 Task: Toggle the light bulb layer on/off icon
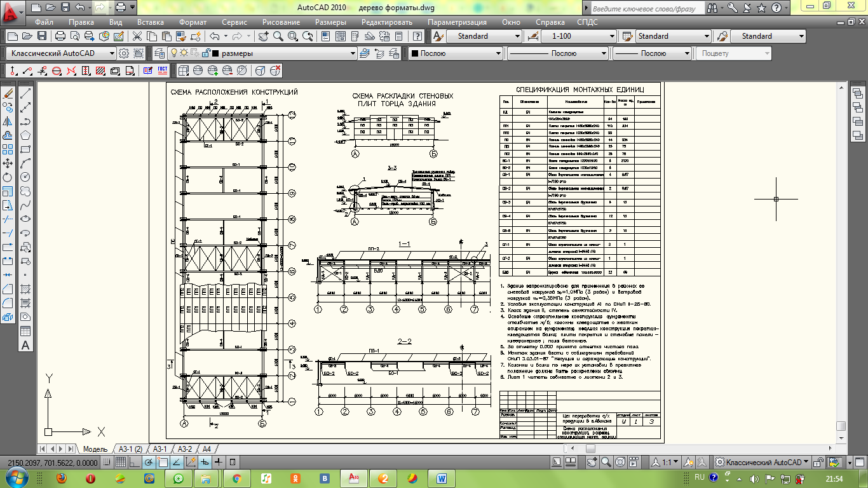click(x=173, y=53)
